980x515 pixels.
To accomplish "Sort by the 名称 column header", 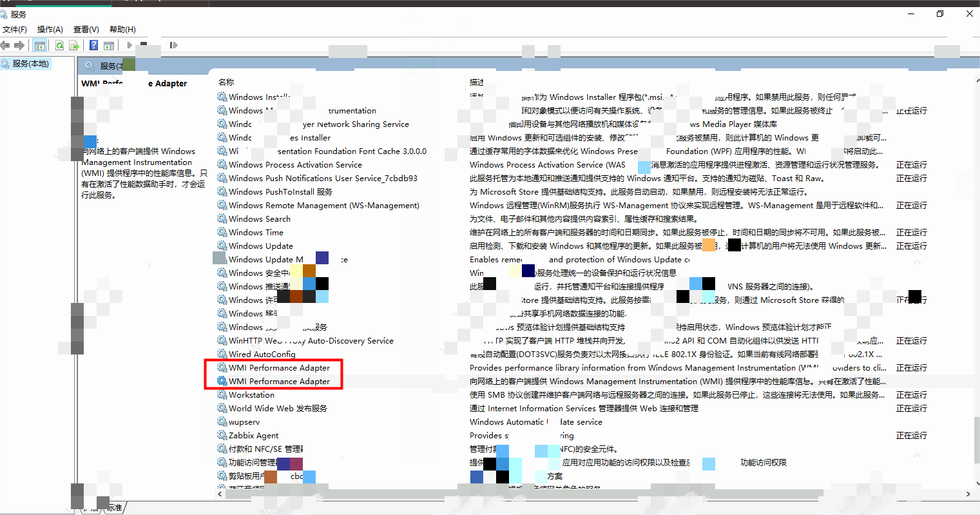I will 226,83.
